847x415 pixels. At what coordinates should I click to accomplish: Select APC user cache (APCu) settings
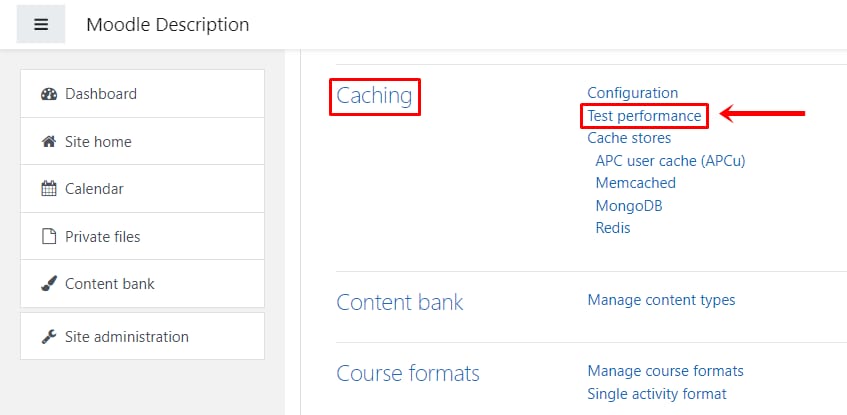[670, 160]
